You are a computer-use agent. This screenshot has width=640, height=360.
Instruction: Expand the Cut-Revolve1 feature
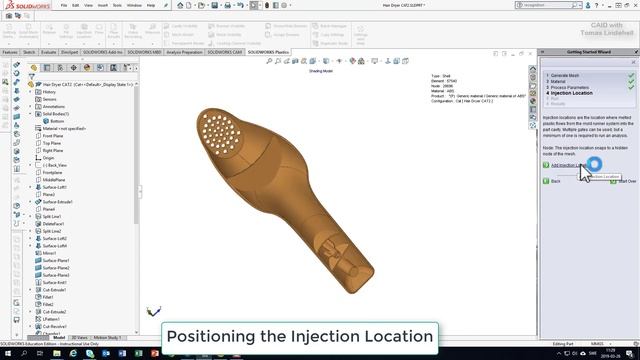click(30, 327)
